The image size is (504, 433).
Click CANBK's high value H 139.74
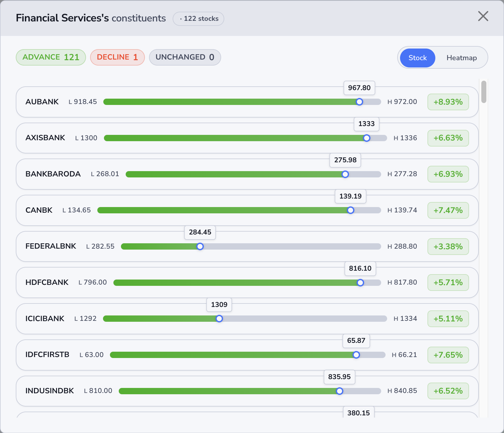tap(402, 210)
